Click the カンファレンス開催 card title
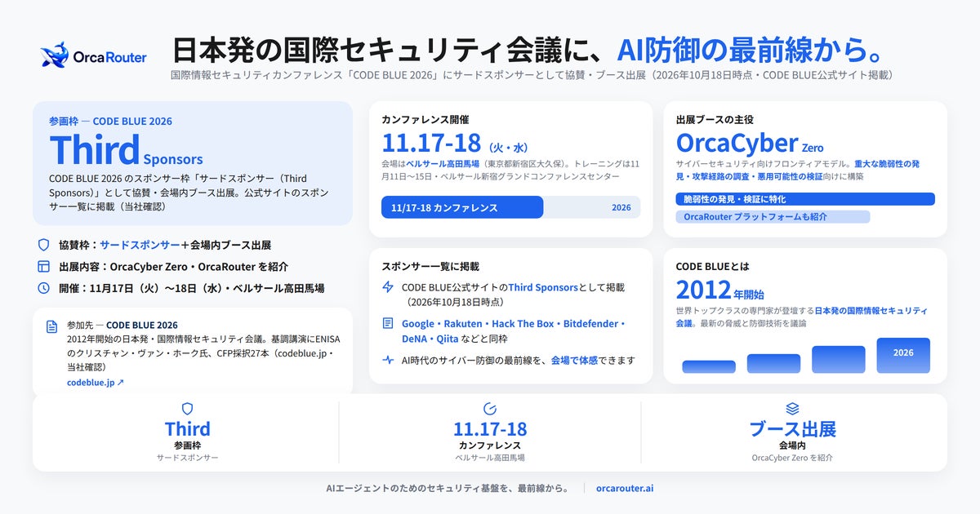This screenshot has height=514, width=980. (425, 119)
